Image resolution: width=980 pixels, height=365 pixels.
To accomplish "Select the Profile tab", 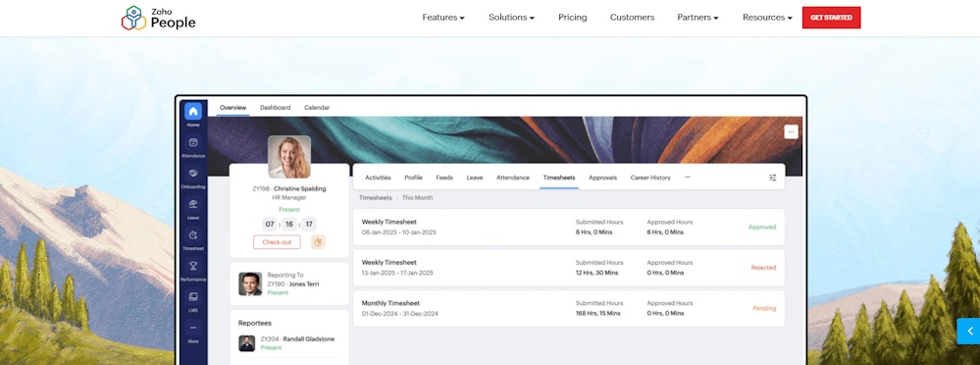I will 413,178.
